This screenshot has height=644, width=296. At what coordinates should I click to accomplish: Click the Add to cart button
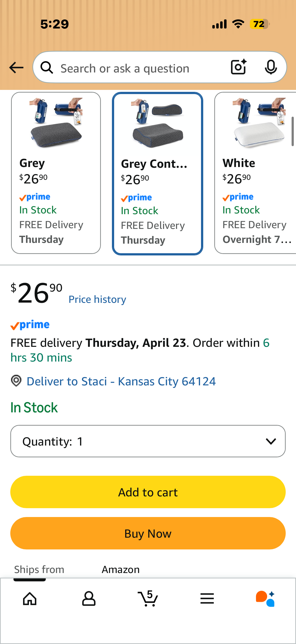[148, 492]
